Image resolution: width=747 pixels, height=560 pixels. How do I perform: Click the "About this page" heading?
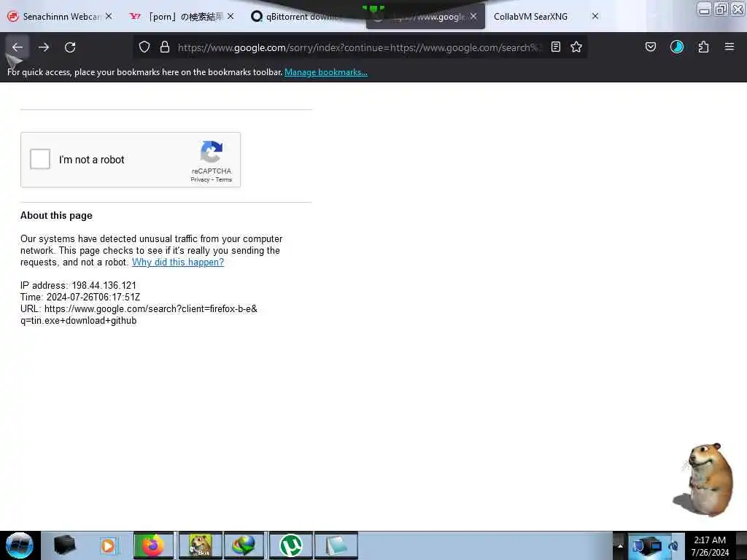pyautogui.click(x=56, y=216)
